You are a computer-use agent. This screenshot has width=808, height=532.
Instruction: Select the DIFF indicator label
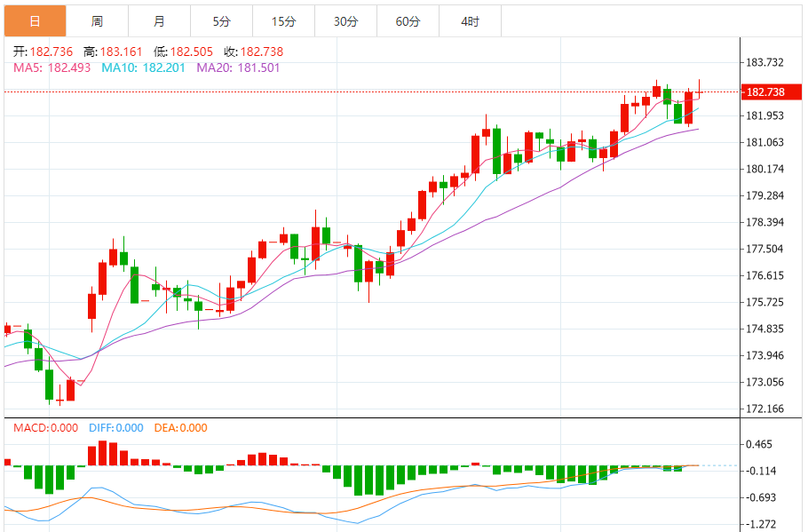click(x=115, y=428)
